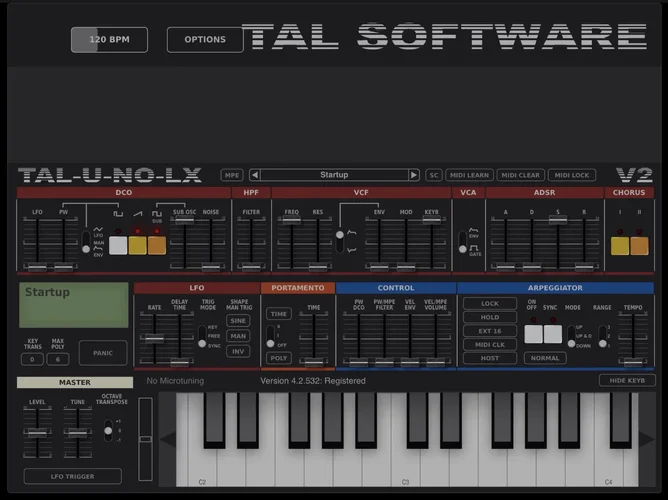
Task: Click the LFO RATE slider handle
Action: point(154,339)
